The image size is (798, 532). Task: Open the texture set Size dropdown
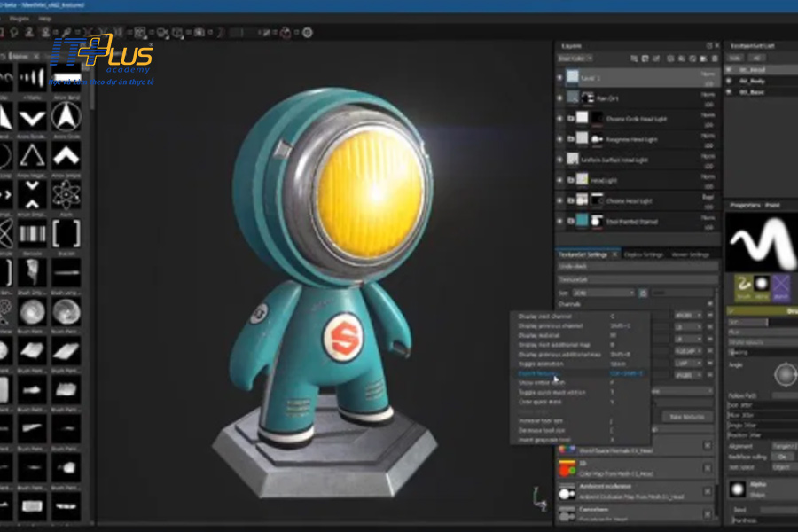point(603,292)
